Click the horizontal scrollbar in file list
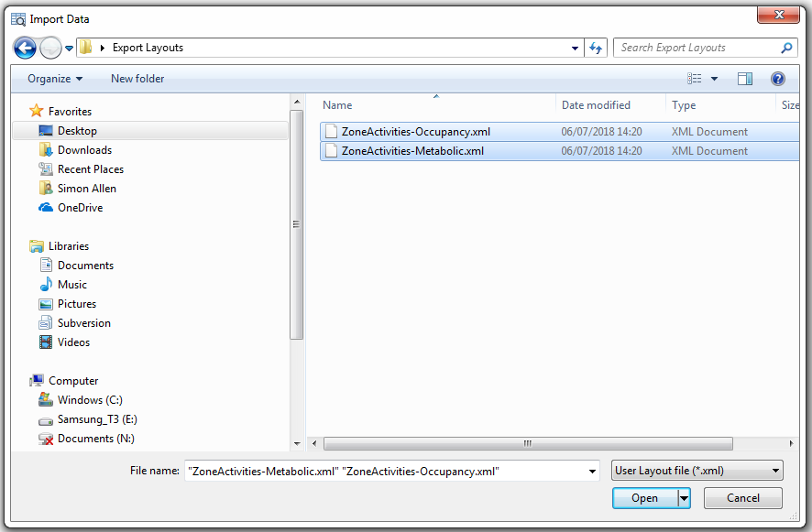 click(527, 443)
